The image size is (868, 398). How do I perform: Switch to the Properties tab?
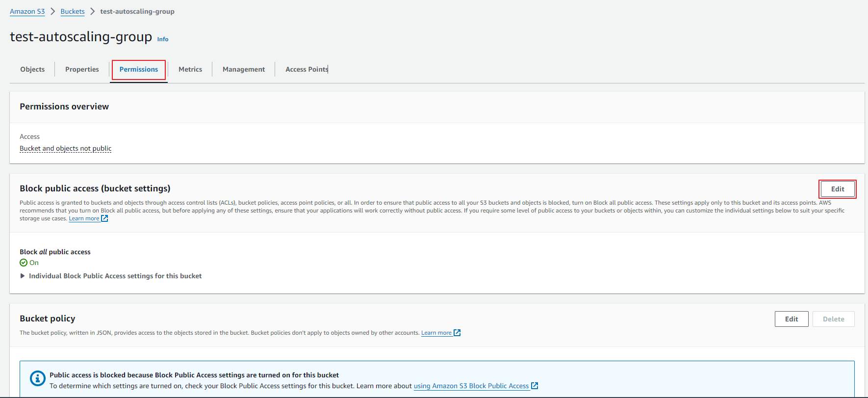82,69
